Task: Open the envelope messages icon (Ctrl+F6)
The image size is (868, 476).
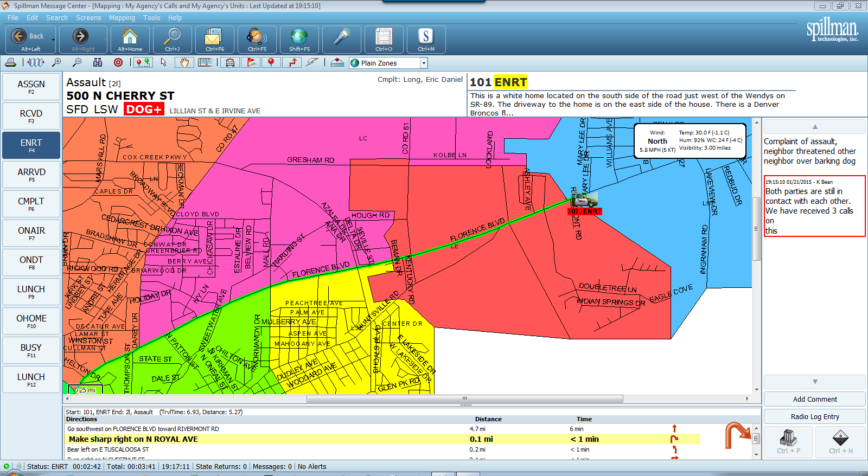Action: click(x=215, y=40)
